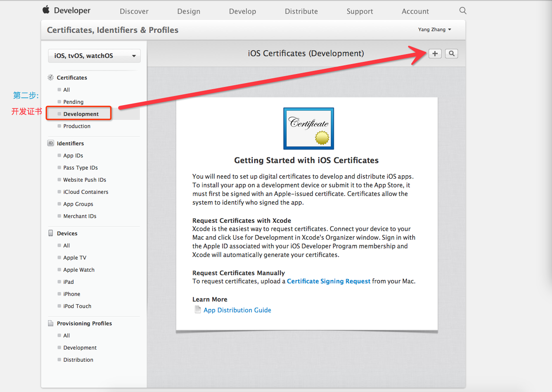The width and height of the screenshot is (552, 392).
Task: Select iPod Touch devices
Action: 77,306
